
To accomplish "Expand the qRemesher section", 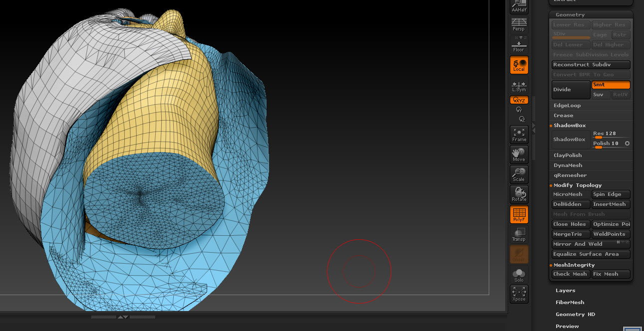I will pos(570,175).
